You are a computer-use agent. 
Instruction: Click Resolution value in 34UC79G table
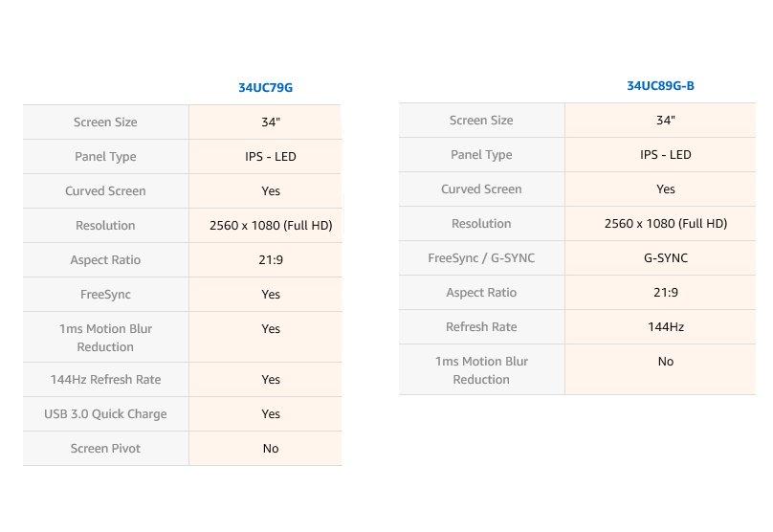tap(271, 226)
